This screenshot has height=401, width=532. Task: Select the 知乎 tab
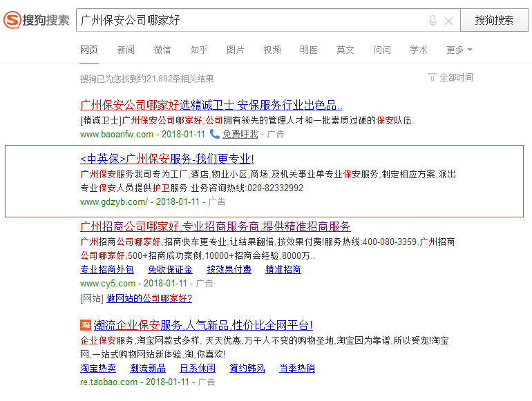click(199, 50)
